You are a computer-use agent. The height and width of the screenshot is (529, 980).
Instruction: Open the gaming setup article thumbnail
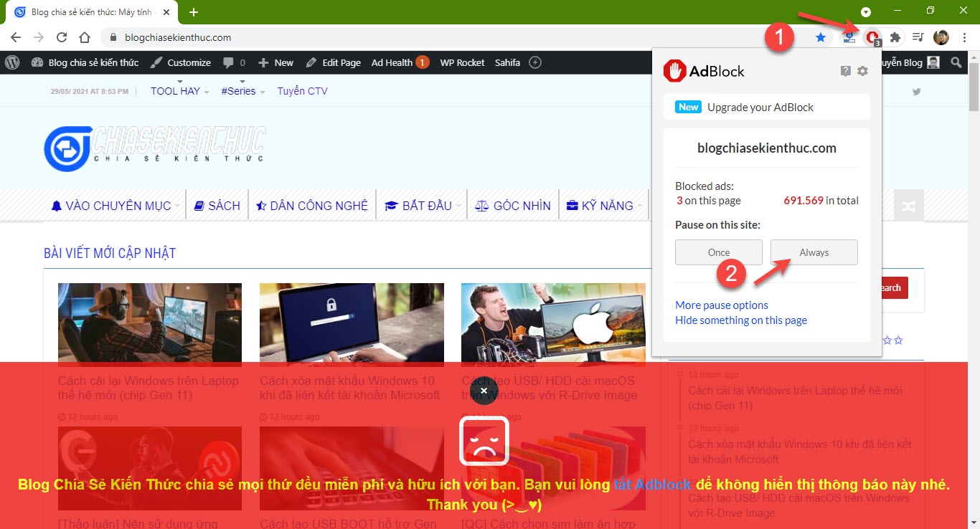[x=150, y=325]
